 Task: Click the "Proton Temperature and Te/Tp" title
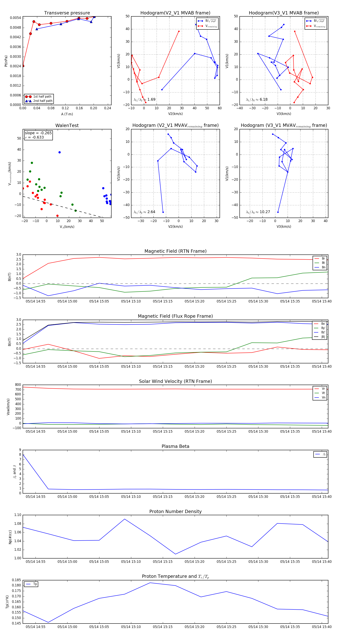(x=175, y=576)
